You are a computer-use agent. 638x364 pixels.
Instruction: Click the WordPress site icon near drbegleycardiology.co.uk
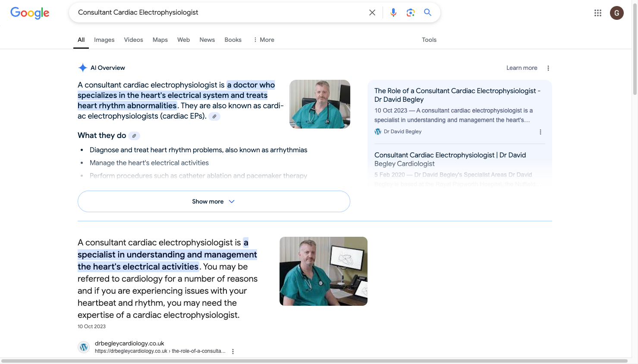pyautogui.click(x=83, y=347)
